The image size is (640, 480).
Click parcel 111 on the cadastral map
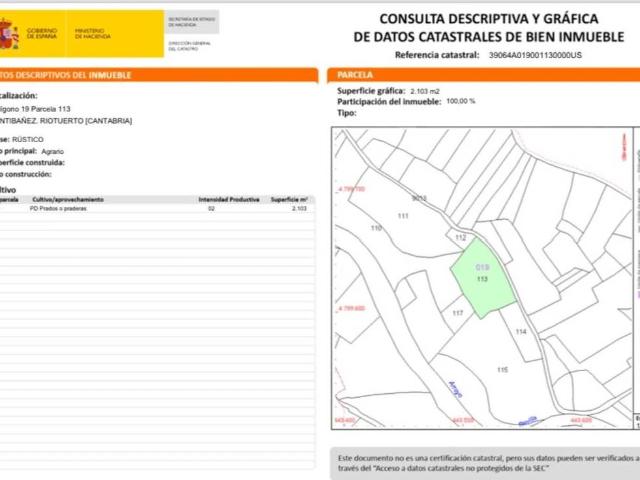[404, 216]
